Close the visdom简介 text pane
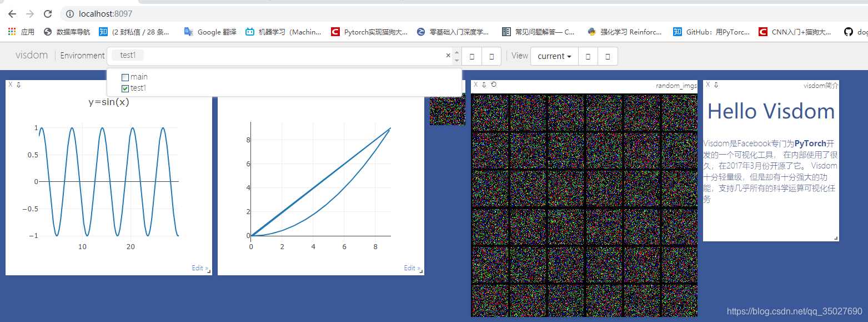The width and height of the screenshot is (868, 322). pyautogui.click(x=708, y=85)
